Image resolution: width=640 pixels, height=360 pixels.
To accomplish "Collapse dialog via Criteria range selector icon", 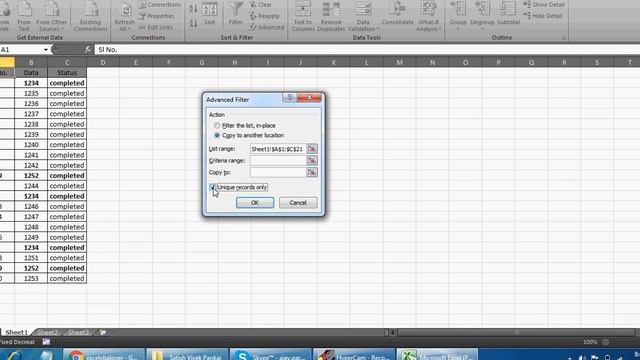I will point(312,160).
